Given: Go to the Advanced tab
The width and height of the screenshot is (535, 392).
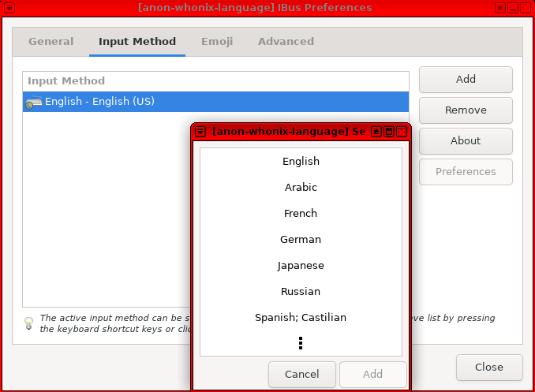Looking at the screenshot, I should (x=286, y=42).
